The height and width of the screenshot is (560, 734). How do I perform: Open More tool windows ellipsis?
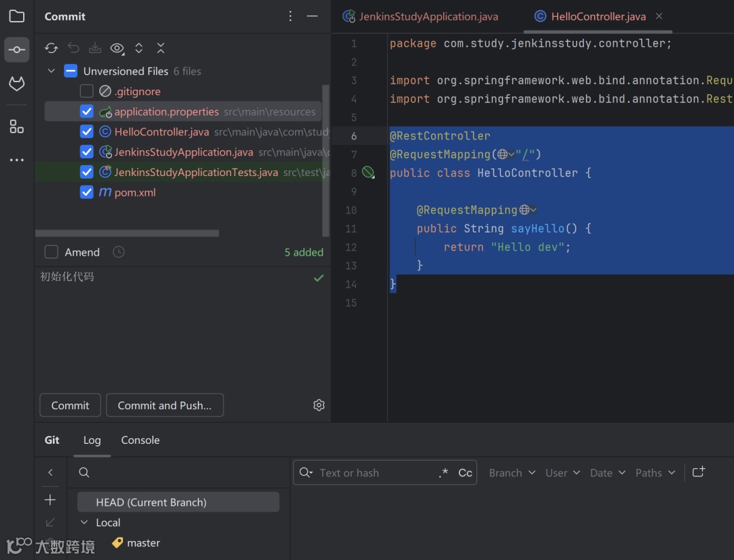pyautogui.click(x=17, y=160)
